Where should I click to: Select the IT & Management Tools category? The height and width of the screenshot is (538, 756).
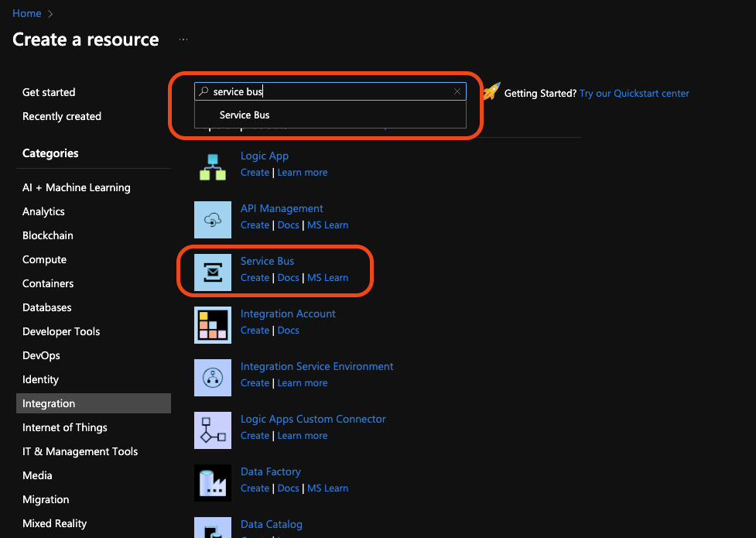pyautogui.click(x=80, y=451)
